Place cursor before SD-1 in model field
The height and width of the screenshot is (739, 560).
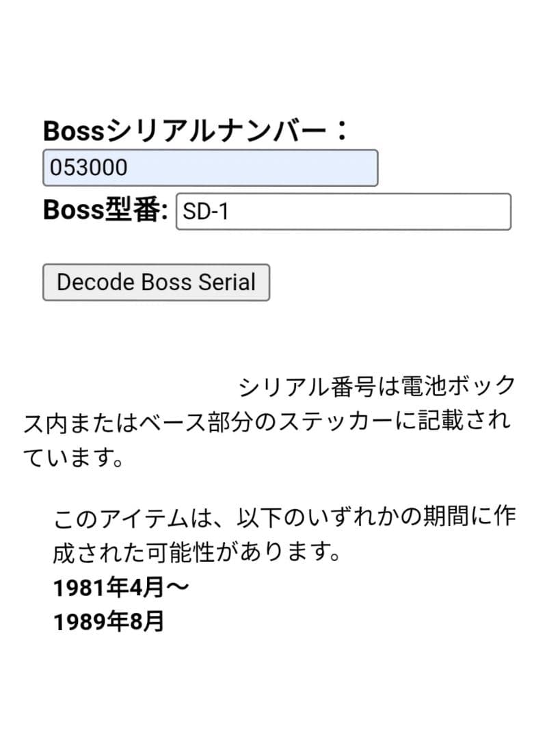click(183, 213)
